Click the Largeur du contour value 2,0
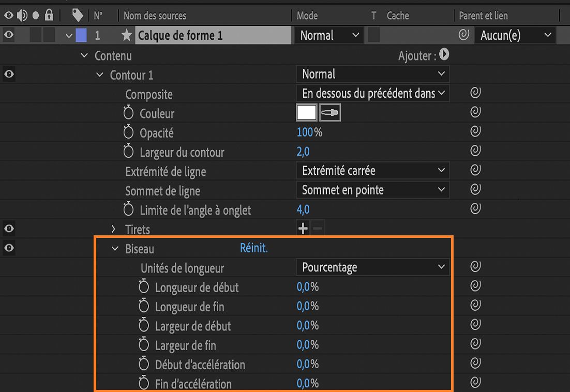 [x=303, y=152]
